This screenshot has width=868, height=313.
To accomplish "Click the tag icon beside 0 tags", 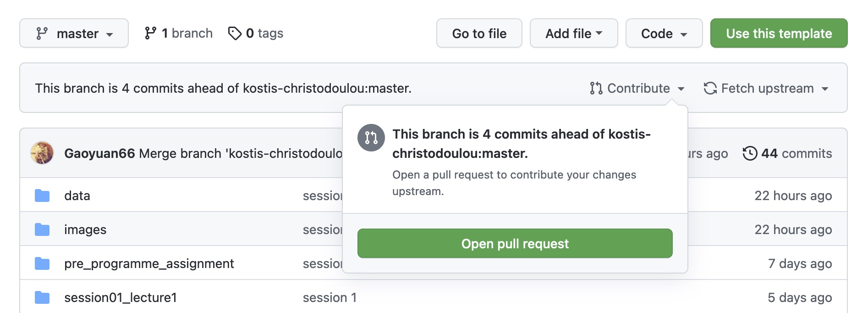I will point(235,33).
